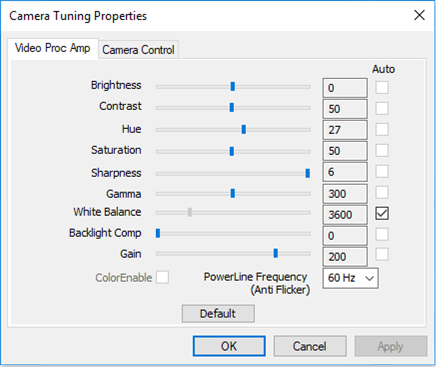
Task: Click the Saturation value field
Action: click(x=345, y=151)
